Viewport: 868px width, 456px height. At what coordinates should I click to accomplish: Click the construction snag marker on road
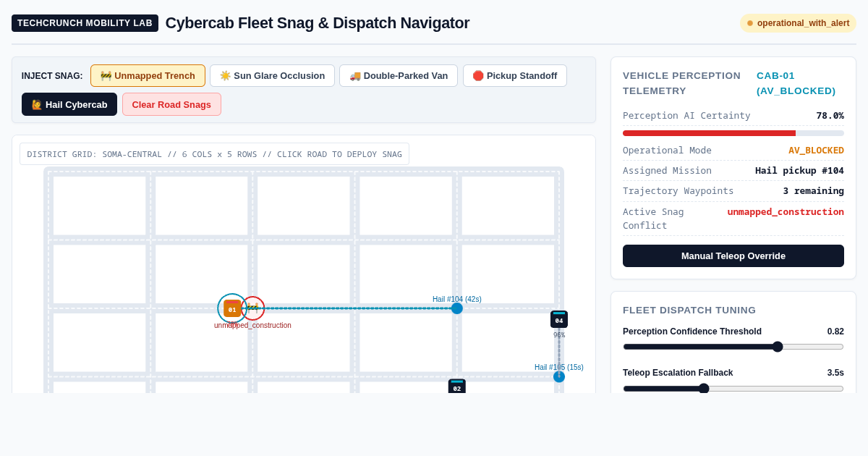252,308
